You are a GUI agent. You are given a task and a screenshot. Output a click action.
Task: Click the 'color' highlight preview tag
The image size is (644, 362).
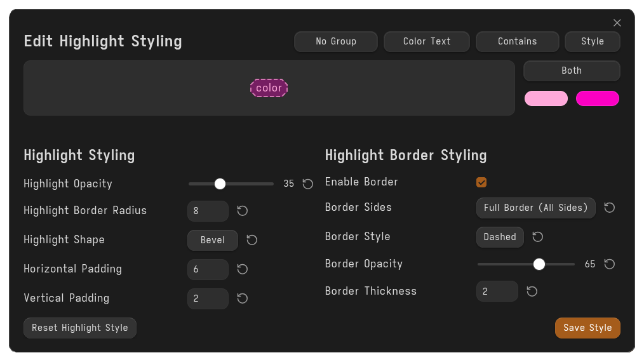point(269,88)
